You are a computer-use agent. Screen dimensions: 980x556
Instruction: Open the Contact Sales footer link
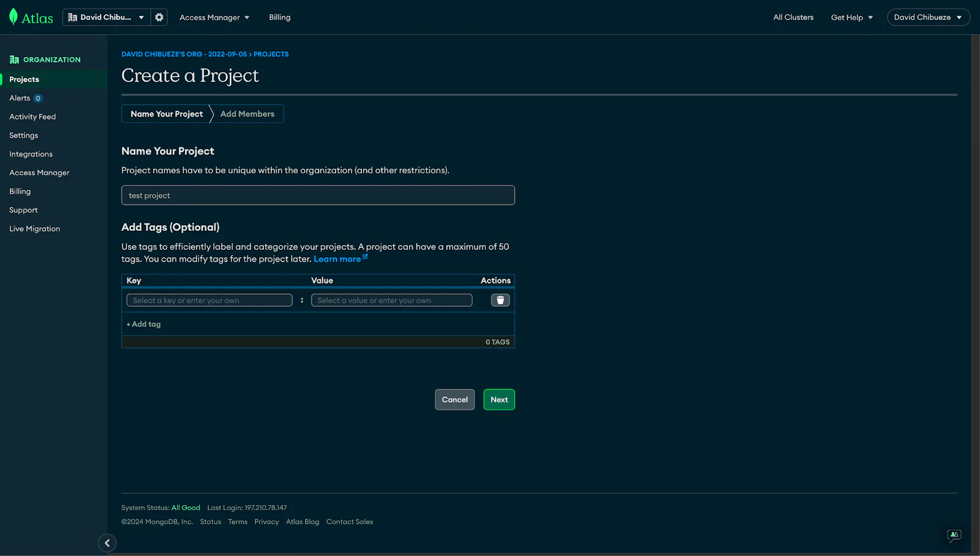coord(350,522)
